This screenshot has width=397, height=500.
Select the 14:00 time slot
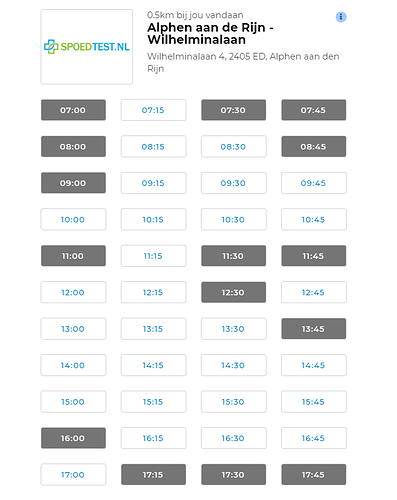(x=73, y=365)
